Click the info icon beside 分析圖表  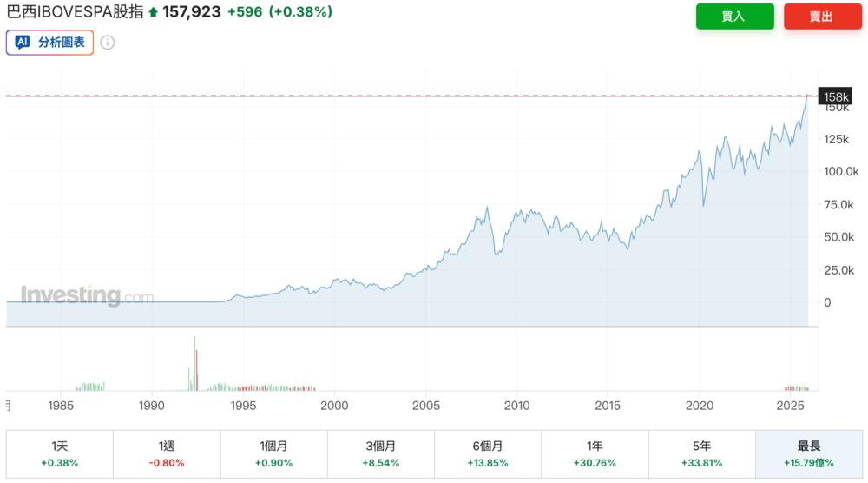108,42
